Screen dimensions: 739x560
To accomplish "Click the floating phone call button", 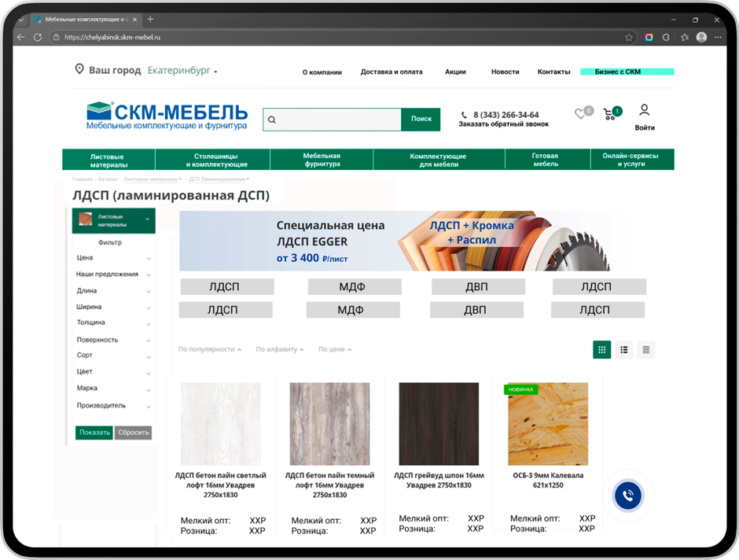I will [627, 496].
